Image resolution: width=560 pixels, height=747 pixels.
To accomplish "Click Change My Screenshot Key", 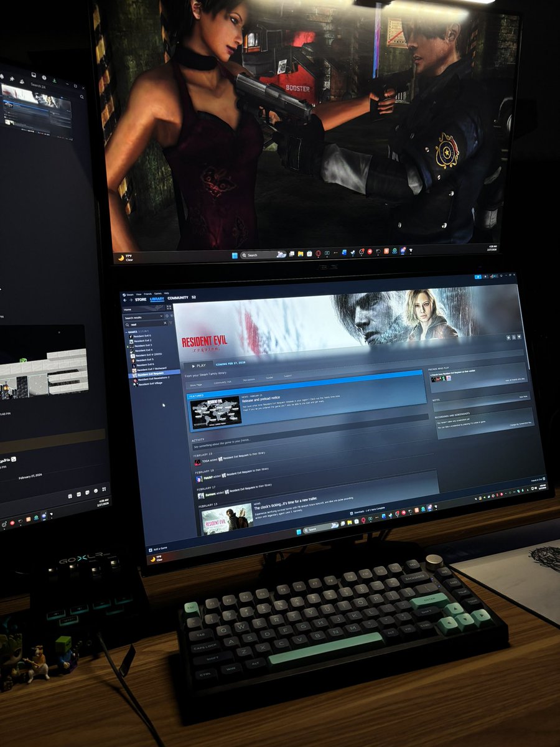I will pyautogui.click(x=521, y=423).
